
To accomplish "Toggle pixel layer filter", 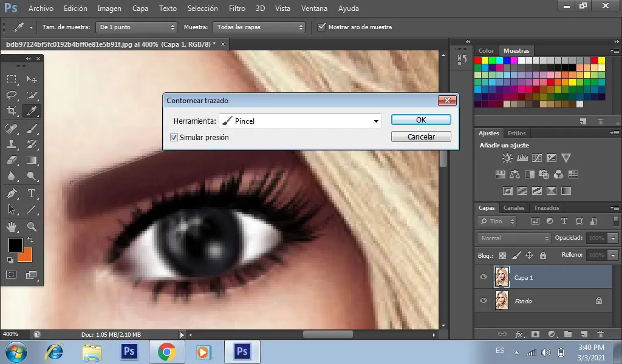I will point(535,221).
